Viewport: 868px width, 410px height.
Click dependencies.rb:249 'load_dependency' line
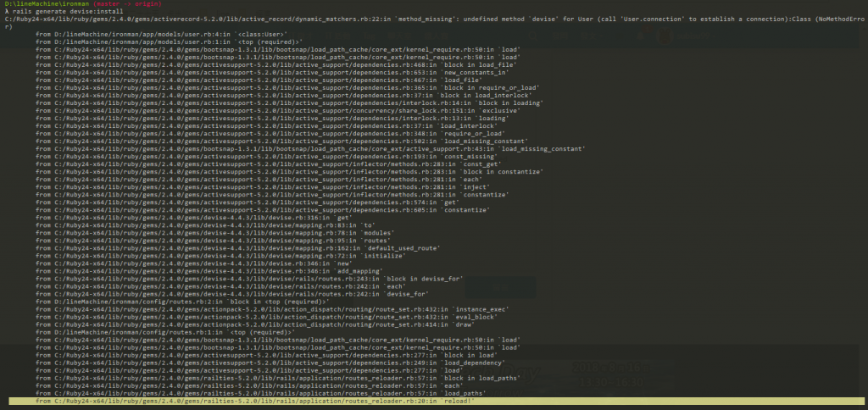270,363
